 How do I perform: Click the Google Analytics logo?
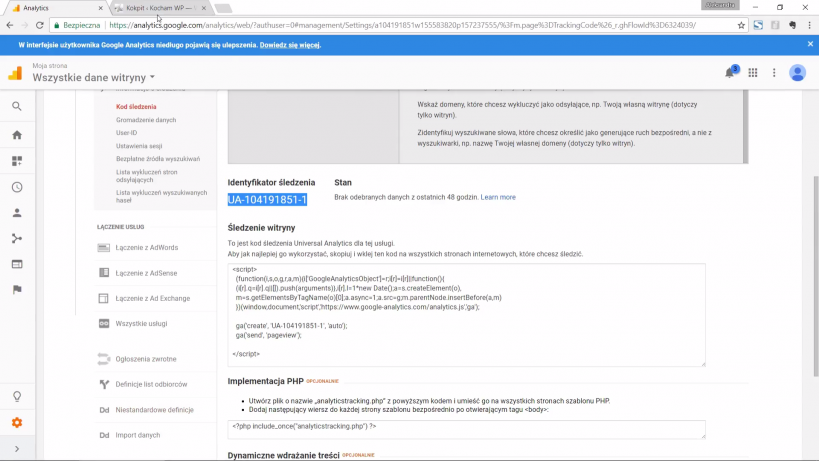[15, 73]
